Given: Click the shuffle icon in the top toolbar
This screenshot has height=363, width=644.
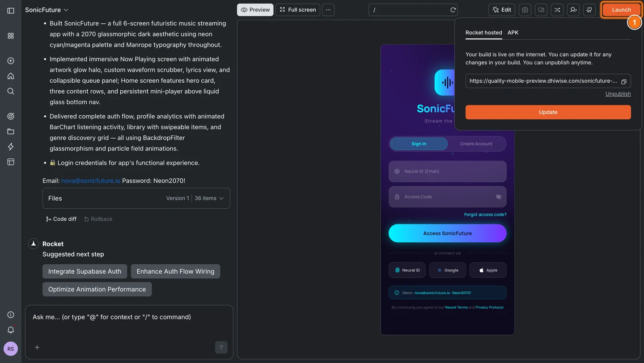Looking at the screenshot, I should (x=557, y=9).
